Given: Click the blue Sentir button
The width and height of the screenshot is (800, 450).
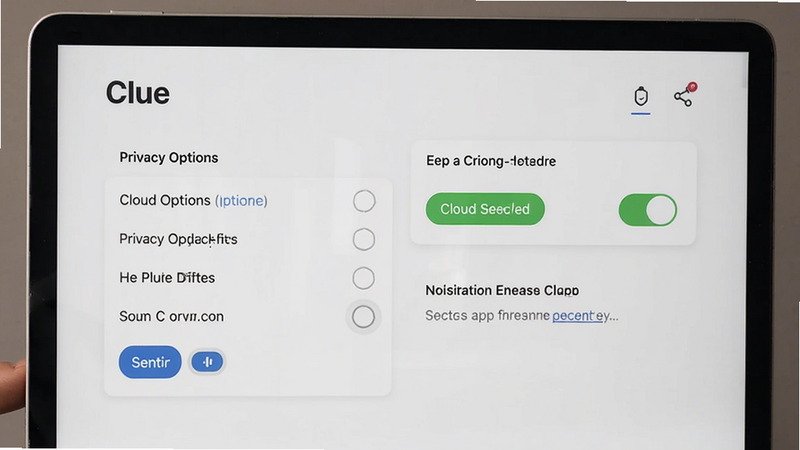Looking at the screenshot, I should tap(150, 362).
